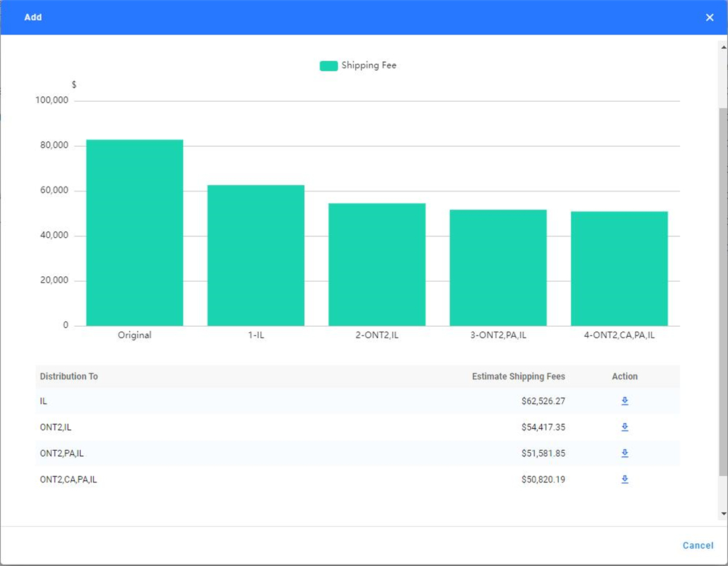Close the Add dialog with the X
Image resolution: width=728 pixels, height=566 pixels.
709,18
